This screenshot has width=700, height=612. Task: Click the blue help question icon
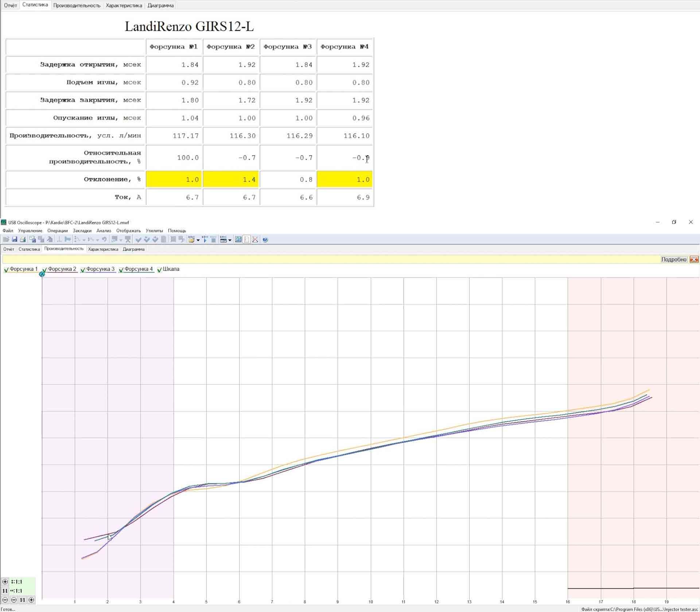pyautogui.click(x=265, y=239)
